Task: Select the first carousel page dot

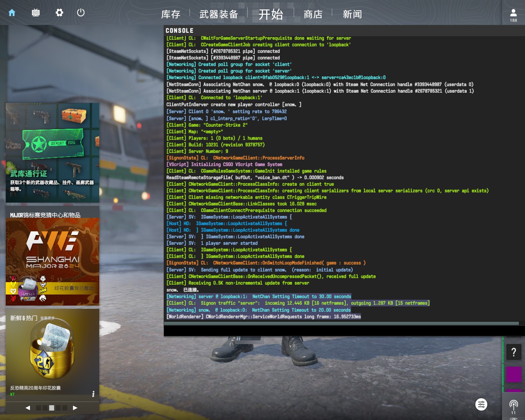Action: tap(39, 408)
